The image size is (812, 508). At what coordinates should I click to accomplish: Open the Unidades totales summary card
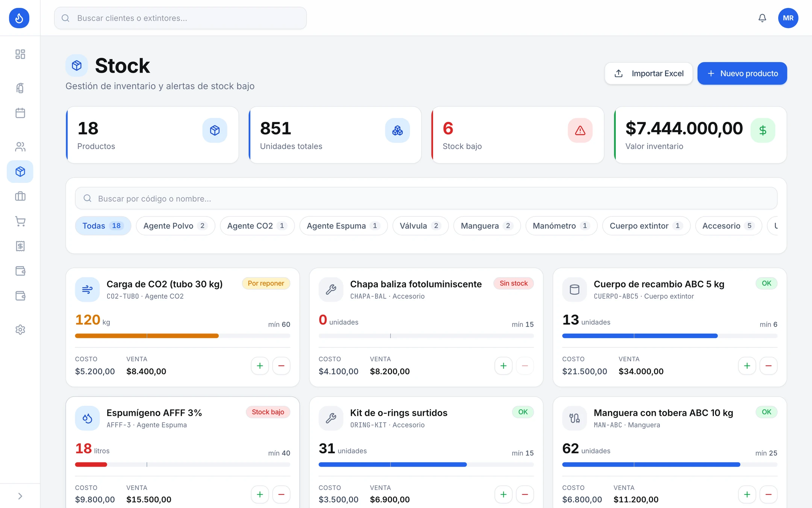pos(335,135)
